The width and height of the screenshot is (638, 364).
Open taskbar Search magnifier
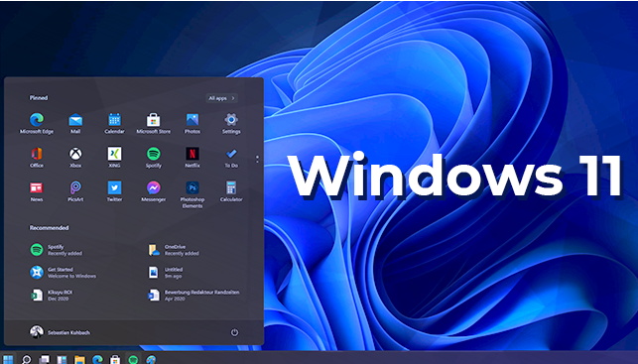(x=26, y=359)
